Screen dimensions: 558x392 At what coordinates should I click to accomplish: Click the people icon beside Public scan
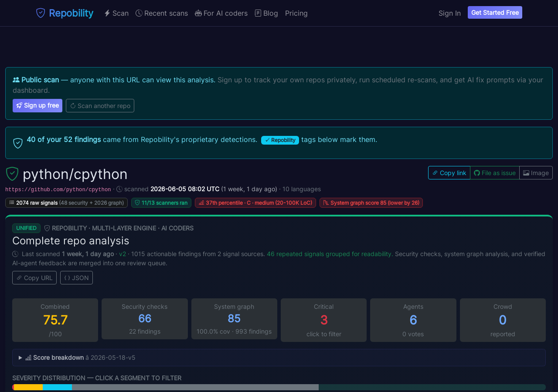[16, 80]
